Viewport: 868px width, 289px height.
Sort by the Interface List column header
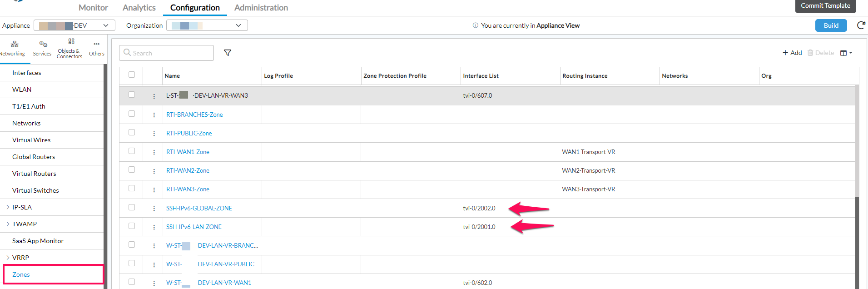point(481,76)
